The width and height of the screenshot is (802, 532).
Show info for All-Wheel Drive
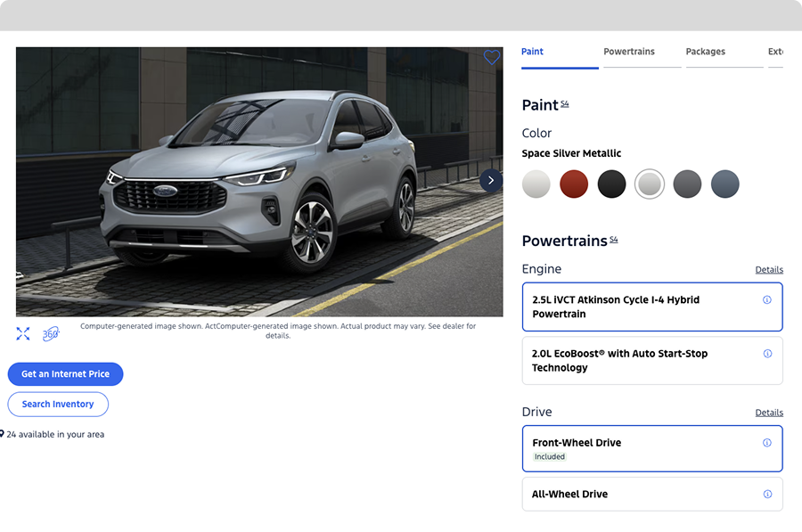767,494
